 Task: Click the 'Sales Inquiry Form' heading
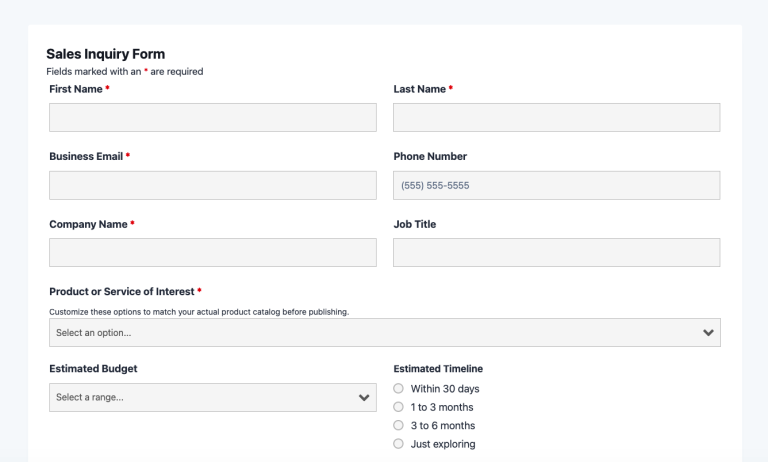pos(105,54)
